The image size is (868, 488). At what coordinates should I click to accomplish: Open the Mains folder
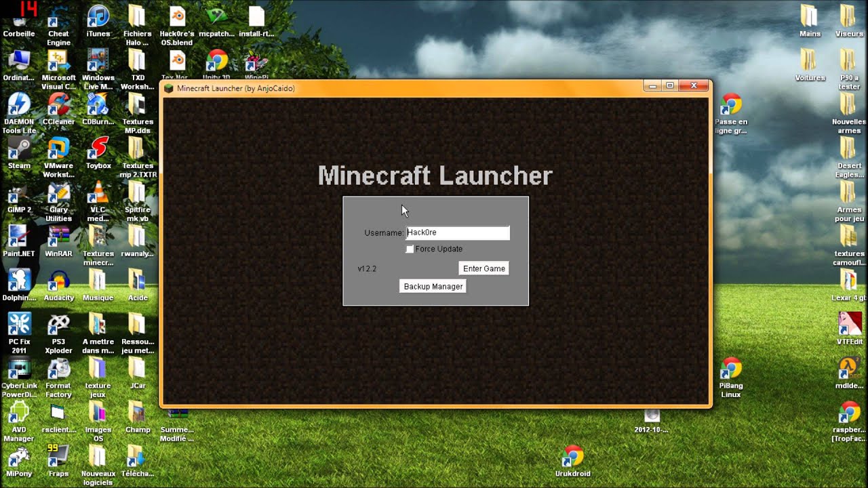pyautogui.click(x=810, y=20)
